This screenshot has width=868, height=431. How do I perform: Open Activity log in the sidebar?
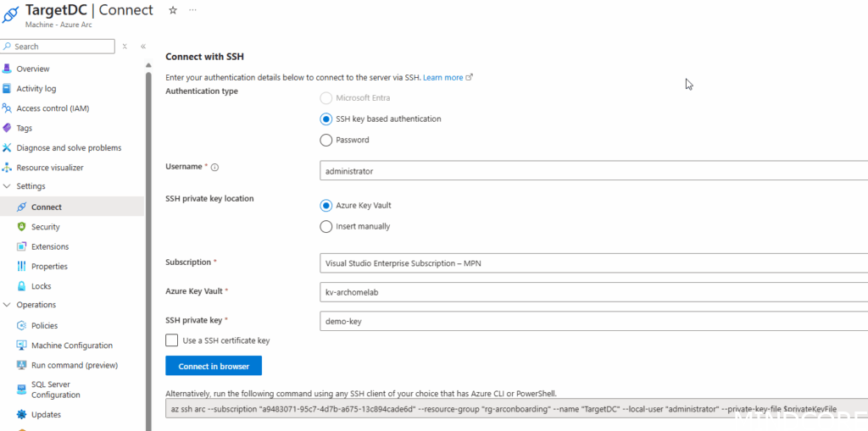click(36, 89)
